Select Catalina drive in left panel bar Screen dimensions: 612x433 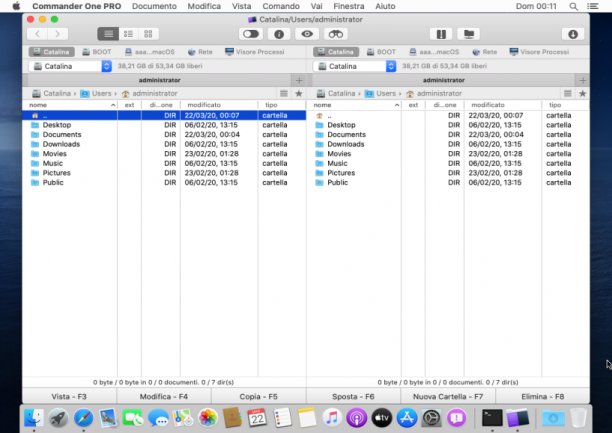[x=52, y=52]
